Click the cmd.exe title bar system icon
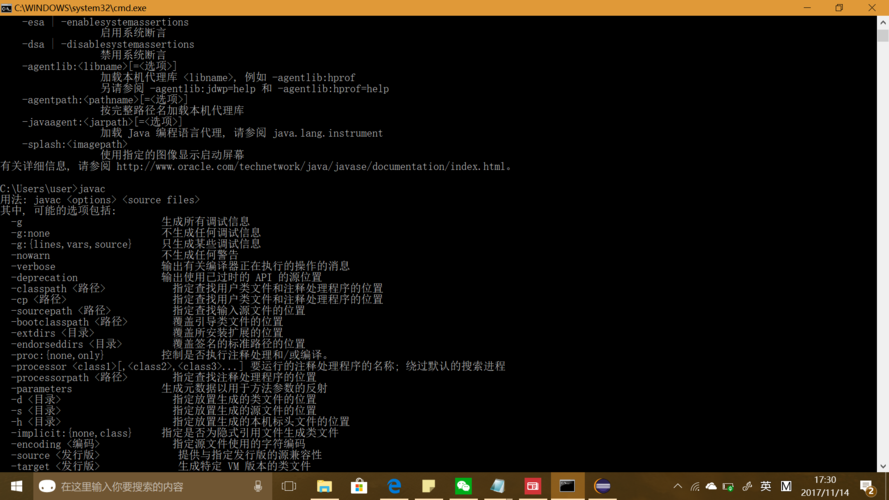The image size is (889, 500). click(6, 8)
